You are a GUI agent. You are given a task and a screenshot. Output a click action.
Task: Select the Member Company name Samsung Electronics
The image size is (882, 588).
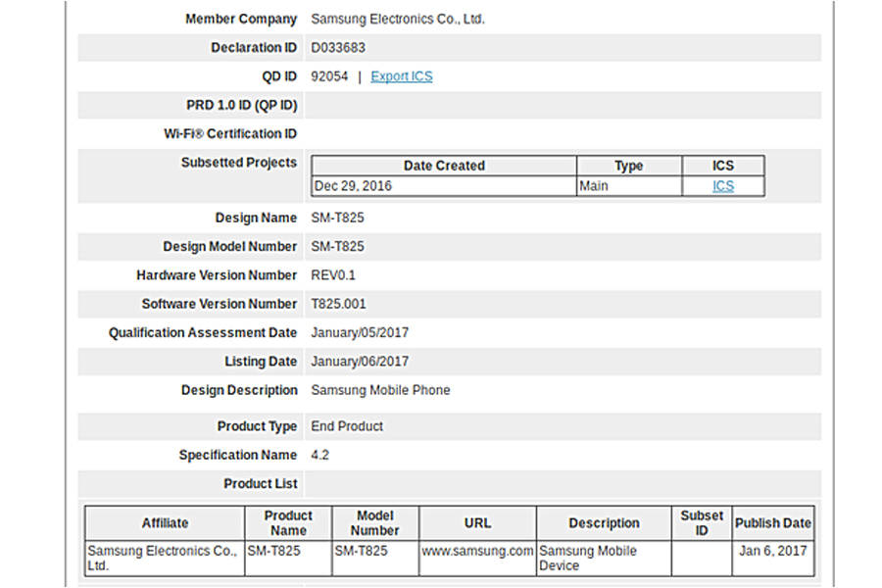(x=397, y=19)
